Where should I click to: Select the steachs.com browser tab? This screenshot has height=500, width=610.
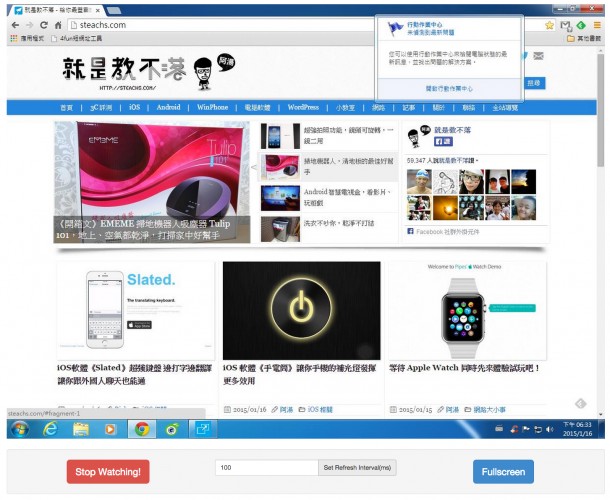(x=57, y=10)
